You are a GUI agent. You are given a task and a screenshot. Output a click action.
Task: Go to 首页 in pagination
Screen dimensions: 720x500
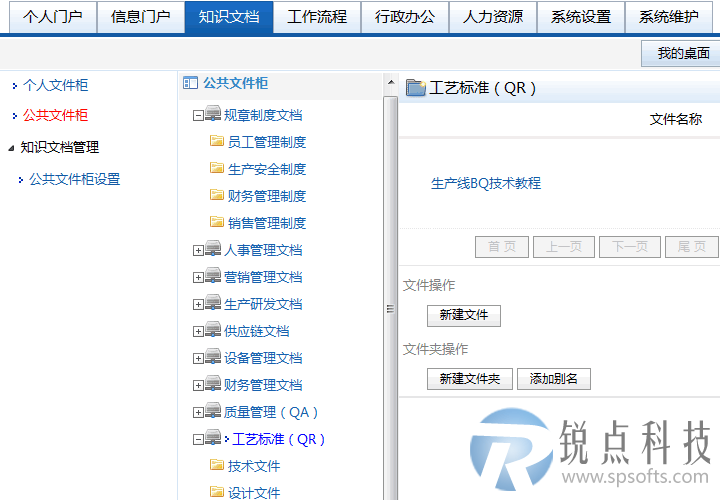(x=502, y=247)
